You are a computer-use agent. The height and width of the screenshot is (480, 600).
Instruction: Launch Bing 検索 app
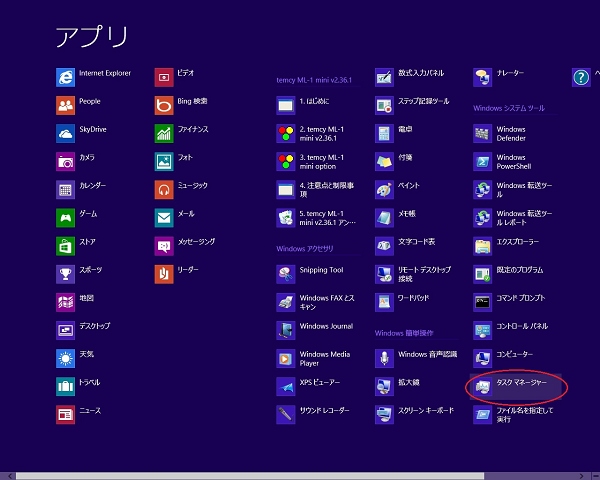pyautogui.click(x=164, y=105)
